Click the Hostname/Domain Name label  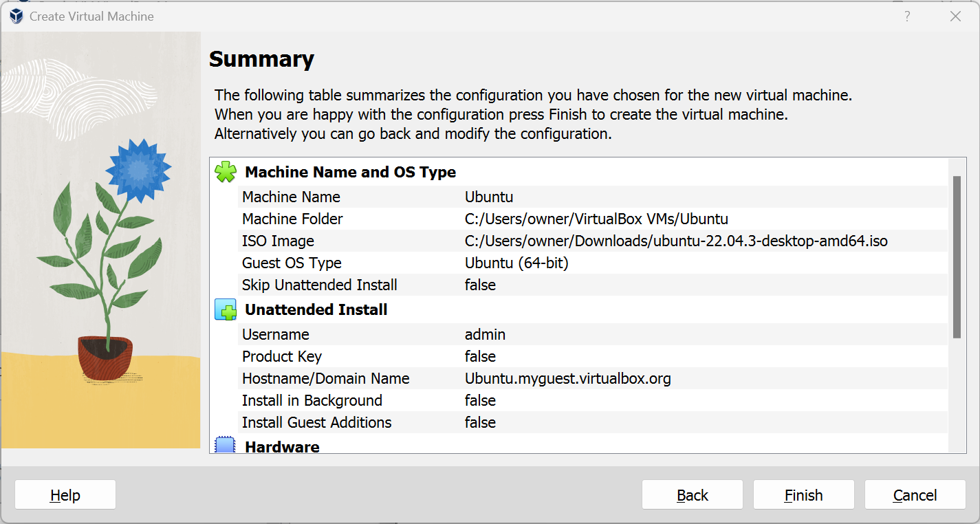326,378
